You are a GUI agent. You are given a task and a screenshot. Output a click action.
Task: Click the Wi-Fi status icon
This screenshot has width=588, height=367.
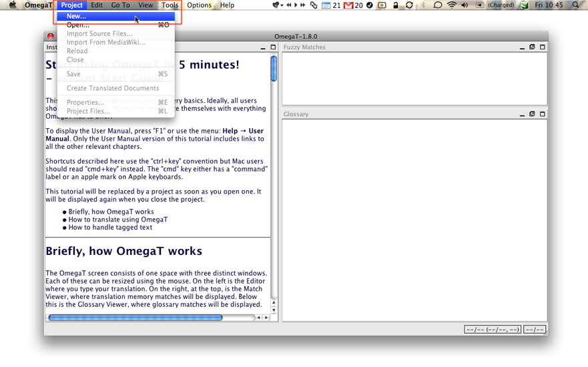click(x=452, y=5)
